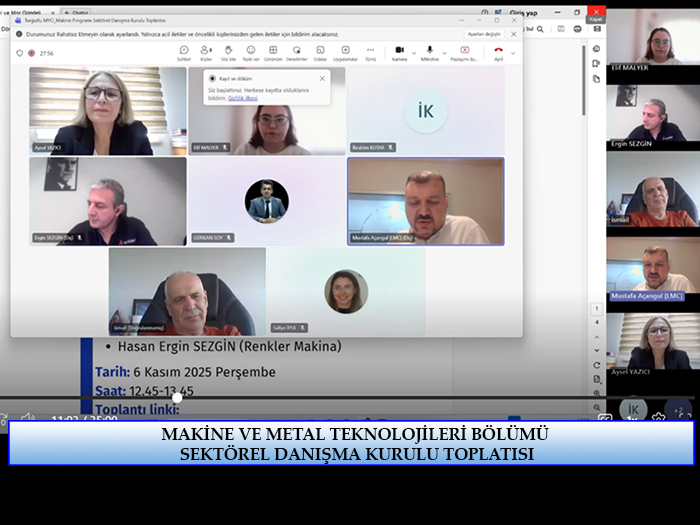Toggle the Kamera on or off

pos(398,52)
